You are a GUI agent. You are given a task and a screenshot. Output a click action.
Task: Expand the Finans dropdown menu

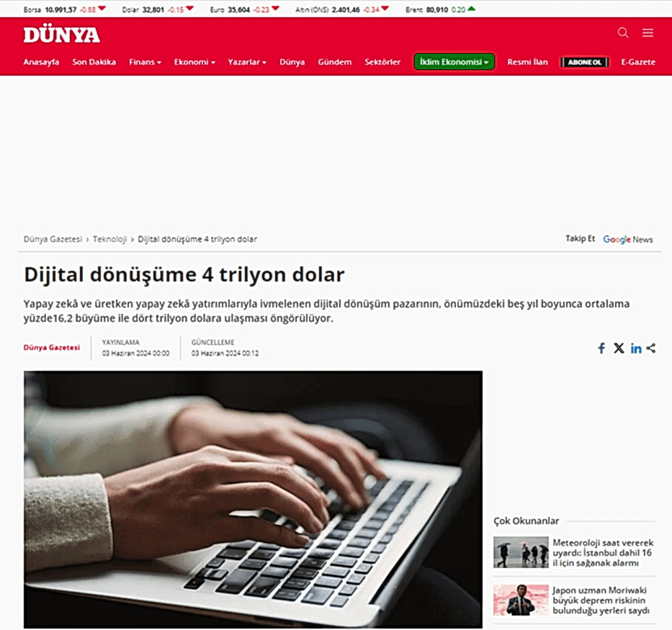click(x=145, y=62)
